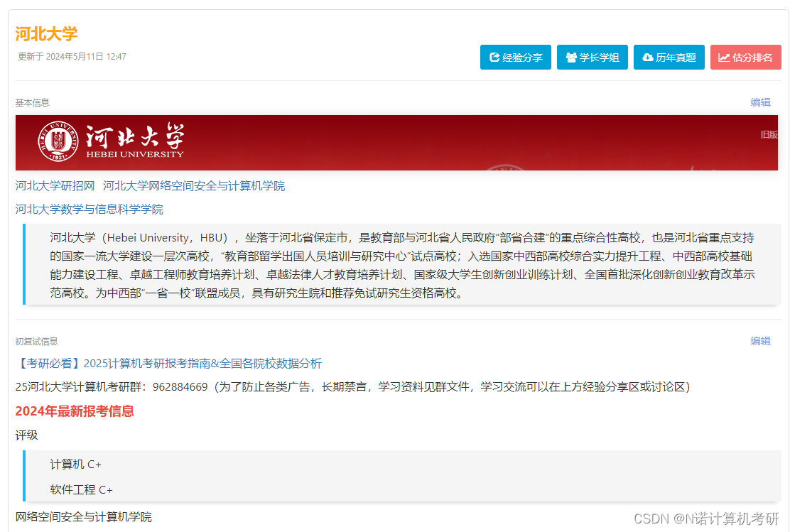Click the 基本信息 section label

pos(32,103)
